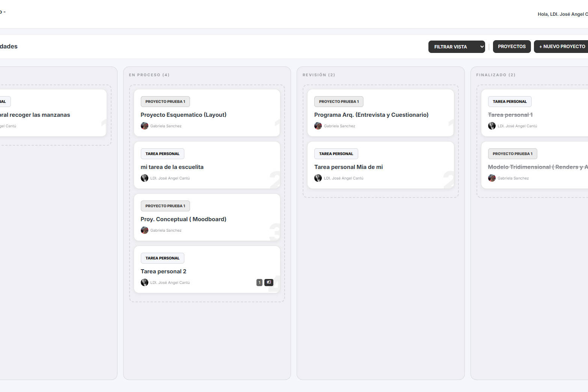
Task: Click the avatar on mi tarea de la escuelita
Action: pos(145,178)
